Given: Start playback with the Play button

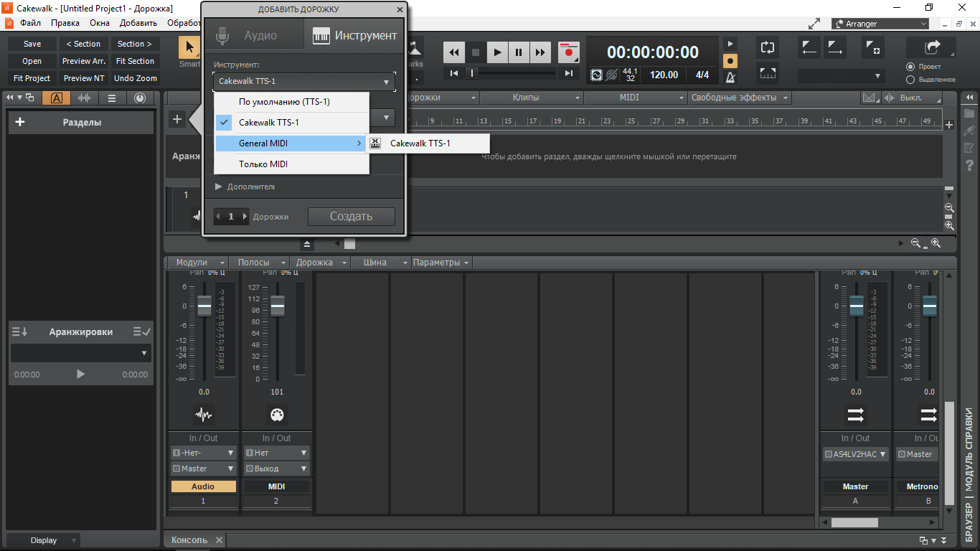Looking at the screenshot, I should coord(497,52).
